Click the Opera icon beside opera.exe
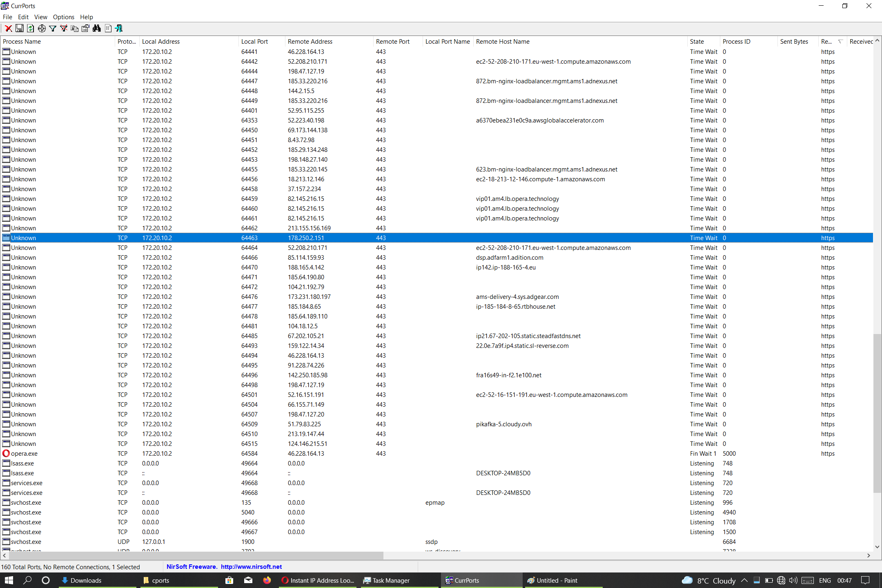 (6, 453)
